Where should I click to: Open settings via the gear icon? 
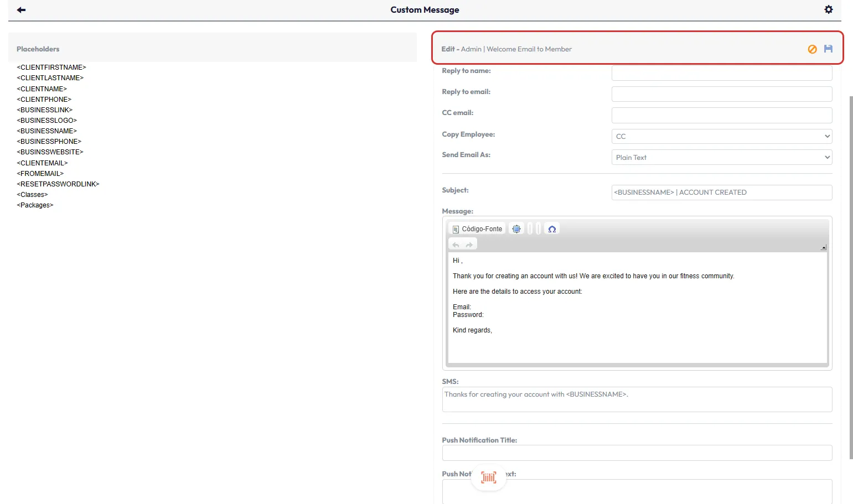(828, 9)
